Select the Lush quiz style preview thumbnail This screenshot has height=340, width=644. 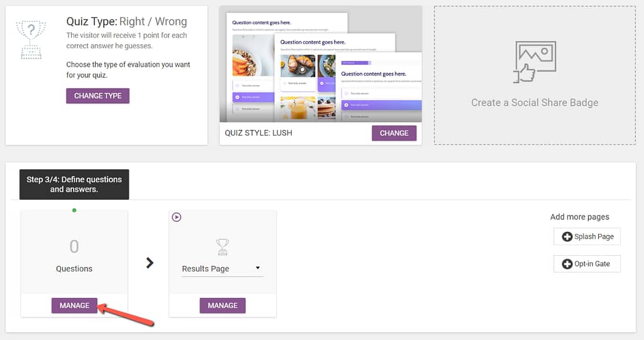pyautogui.click(x=321, y=64)
